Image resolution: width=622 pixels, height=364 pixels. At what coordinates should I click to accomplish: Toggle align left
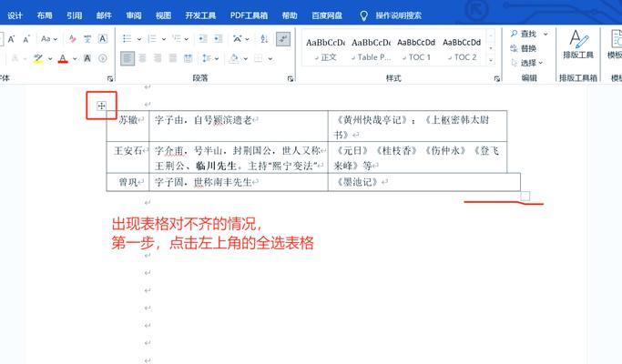pyautogui.click(x=127, y=58)
